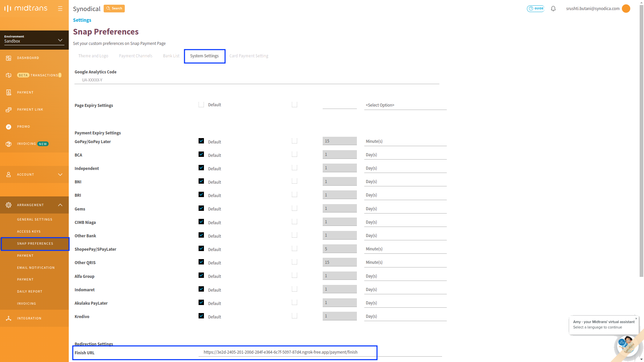644x362 pixels.
Task: Open Kredivo Day(s) unit dropdown
Action: [405, 316]
